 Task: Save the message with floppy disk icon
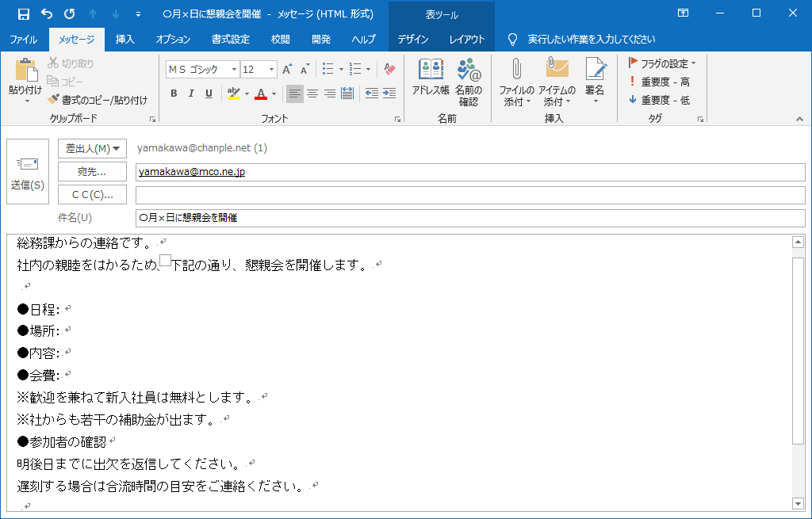(24, 13)
